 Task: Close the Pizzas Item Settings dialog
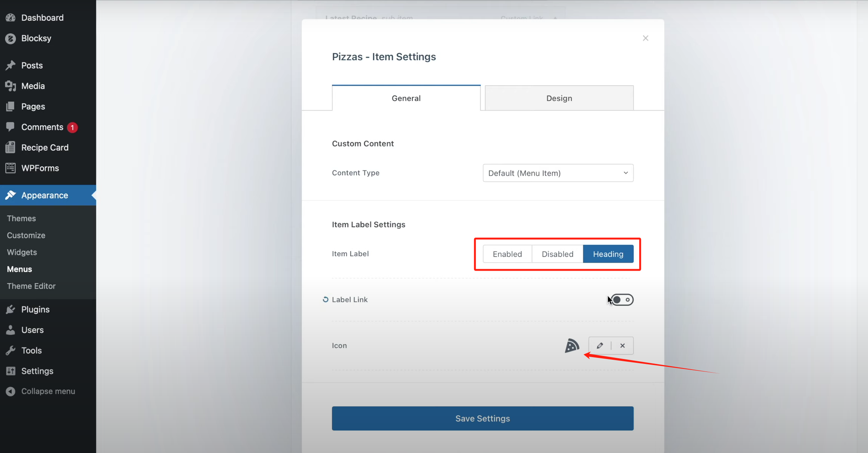pos(645,38)
